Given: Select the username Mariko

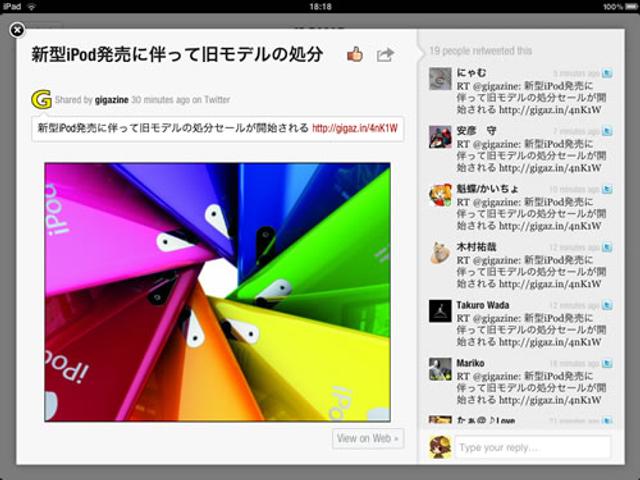Looking at the screenshot, I should 470,363.
